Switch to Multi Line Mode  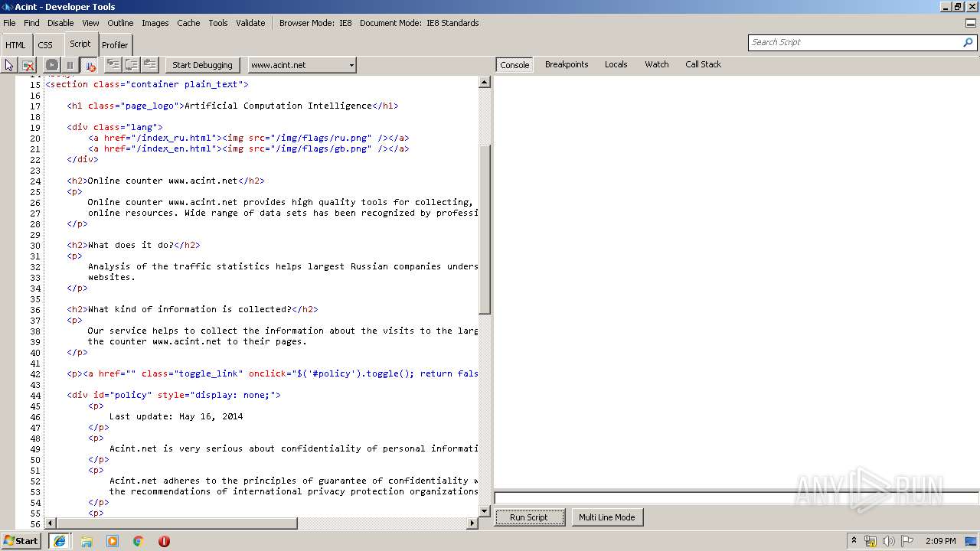click(606, 517)
